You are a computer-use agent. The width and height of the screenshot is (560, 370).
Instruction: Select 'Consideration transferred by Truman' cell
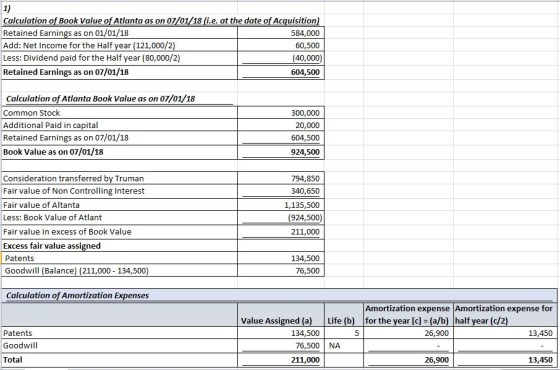coord(120,178)
